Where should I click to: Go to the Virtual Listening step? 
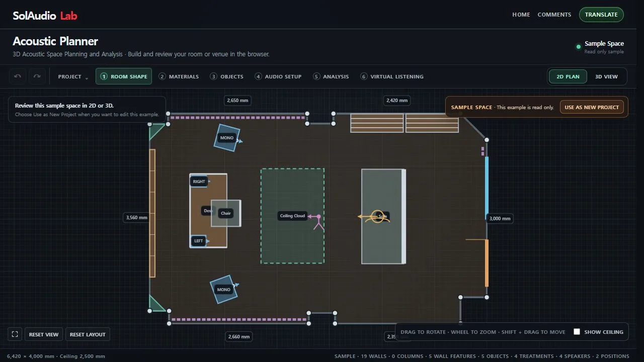[392, 76]
